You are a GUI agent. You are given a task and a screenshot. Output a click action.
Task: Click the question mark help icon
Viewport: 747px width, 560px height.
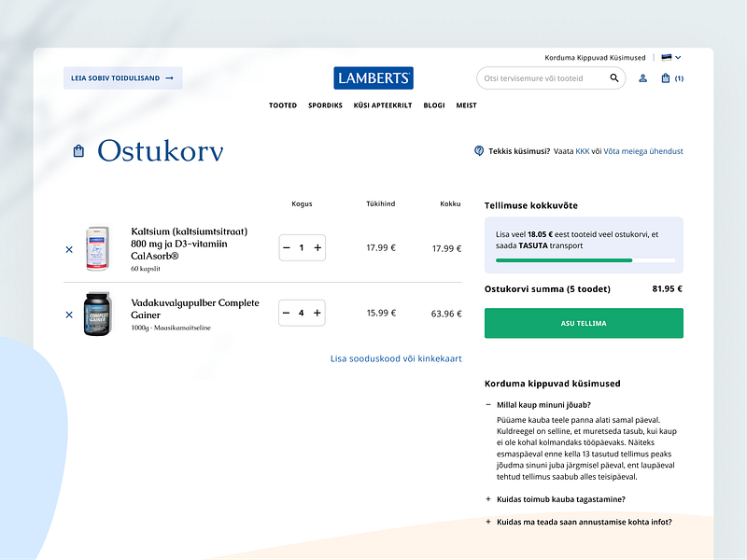pos(479,151)
